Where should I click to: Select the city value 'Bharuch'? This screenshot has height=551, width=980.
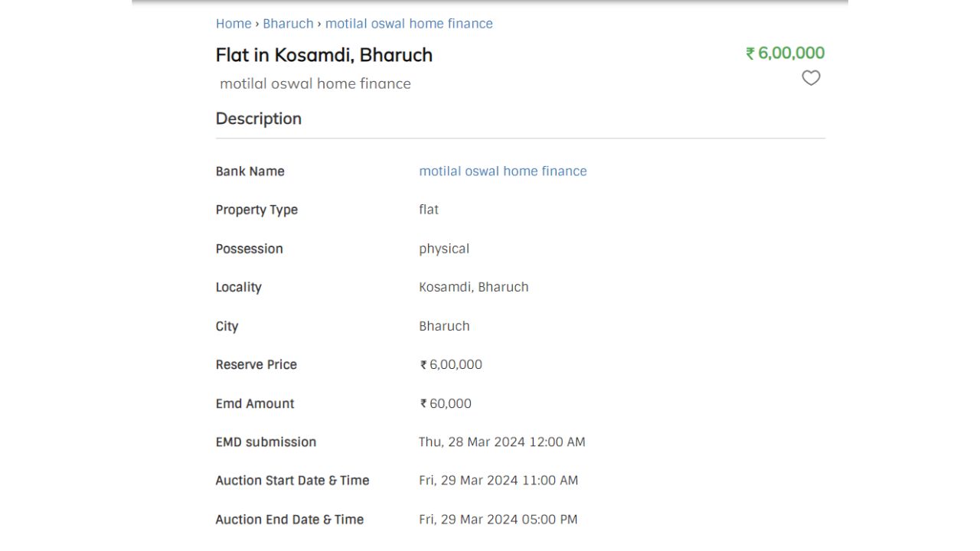[x=444, y=326]
